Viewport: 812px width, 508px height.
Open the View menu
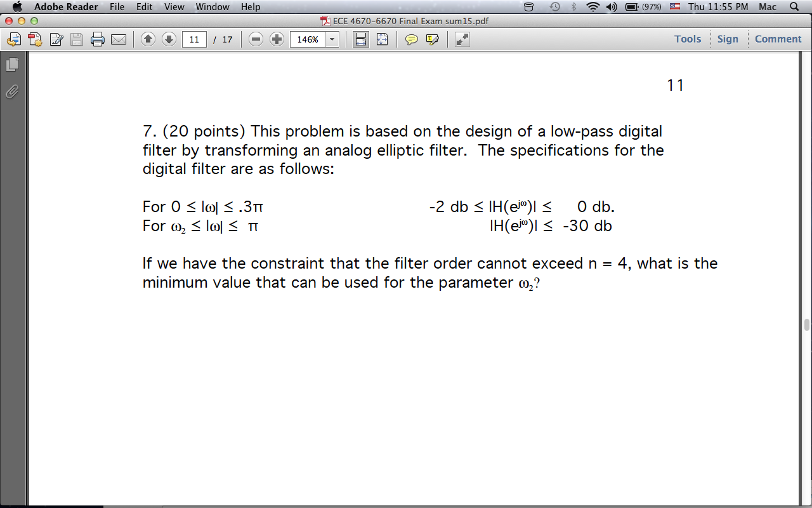174,7
